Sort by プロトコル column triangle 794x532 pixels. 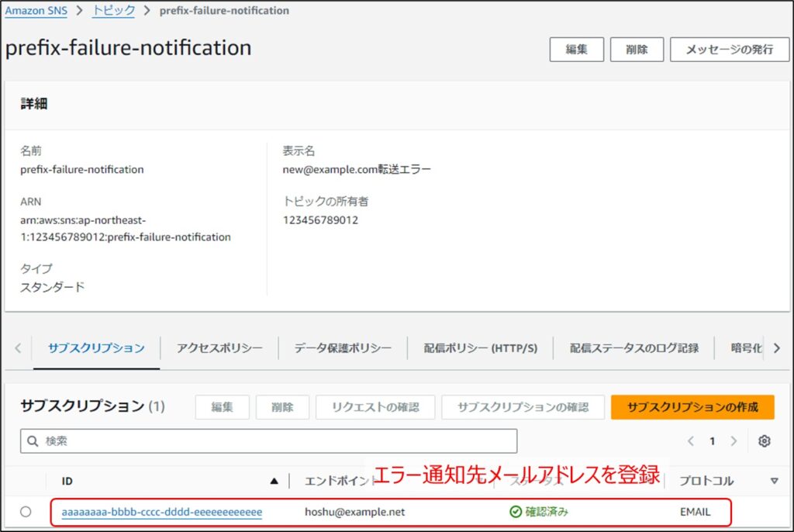click(x=773, y=482)
